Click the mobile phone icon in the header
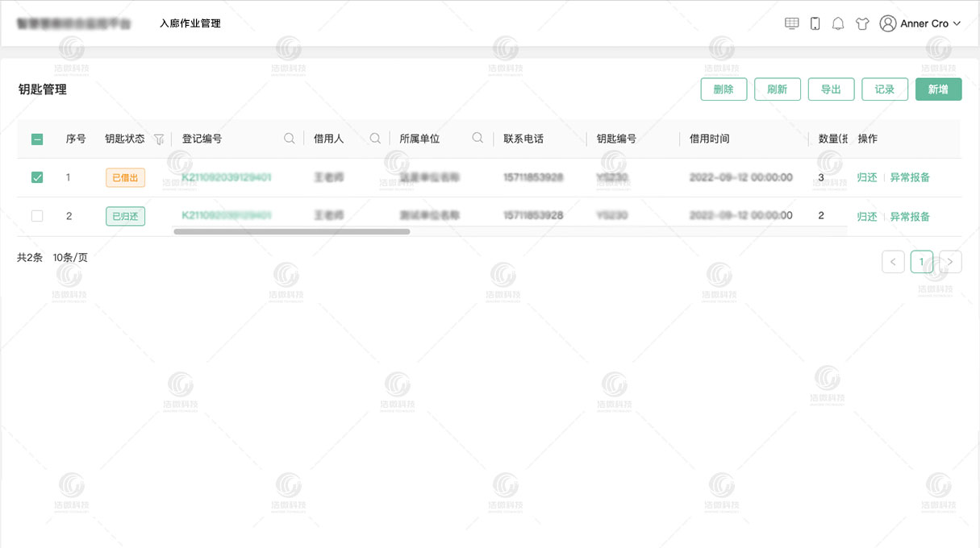The height and width of the screenshot is (548, 980). pos(813,23)
